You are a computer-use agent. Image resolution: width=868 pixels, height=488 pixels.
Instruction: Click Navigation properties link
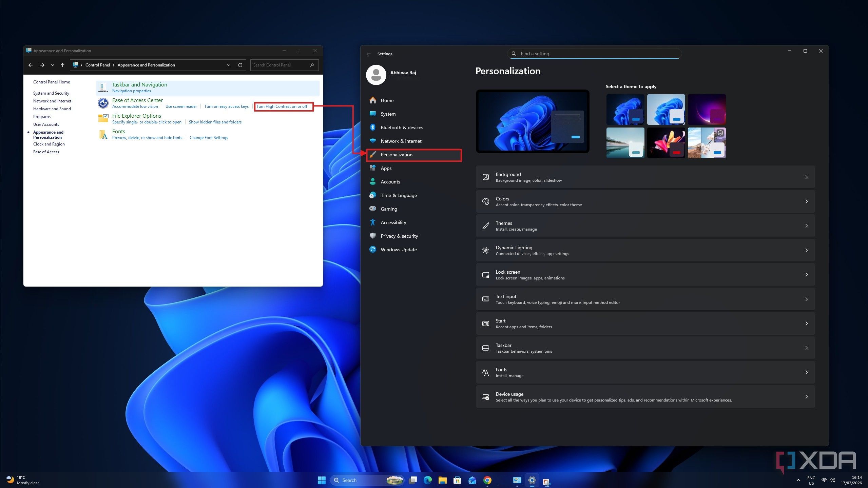pos(132,91)
